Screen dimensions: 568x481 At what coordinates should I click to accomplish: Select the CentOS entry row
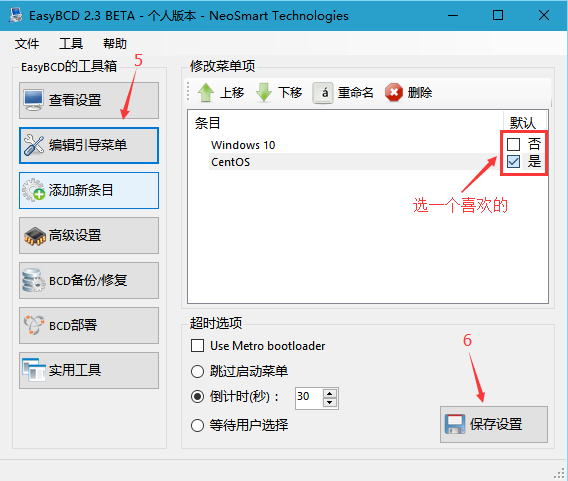[x=355, y=162]
